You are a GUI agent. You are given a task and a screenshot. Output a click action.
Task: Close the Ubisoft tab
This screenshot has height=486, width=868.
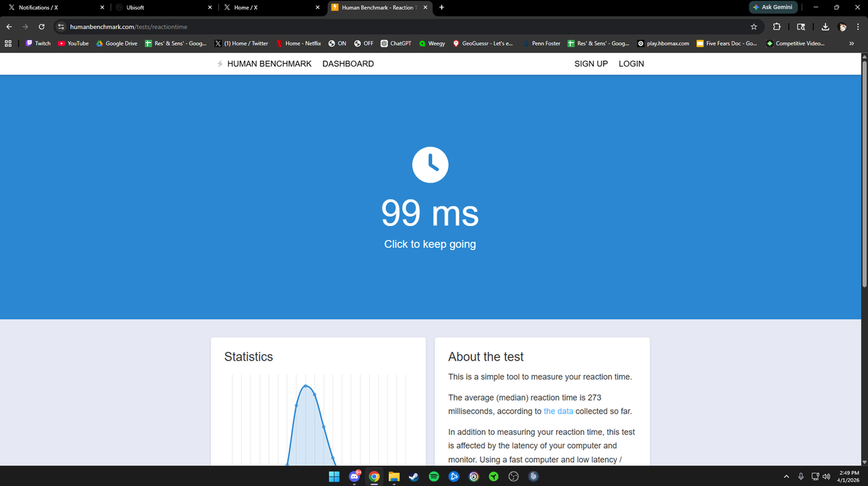tap(210, 8)
